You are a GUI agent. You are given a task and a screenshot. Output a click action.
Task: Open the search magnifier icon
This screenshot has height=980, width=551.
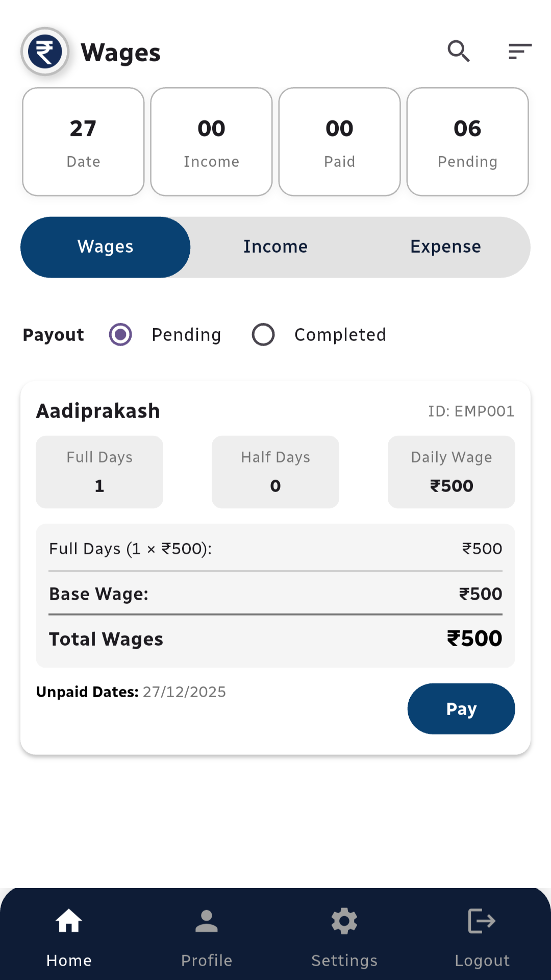coord(458,52)
